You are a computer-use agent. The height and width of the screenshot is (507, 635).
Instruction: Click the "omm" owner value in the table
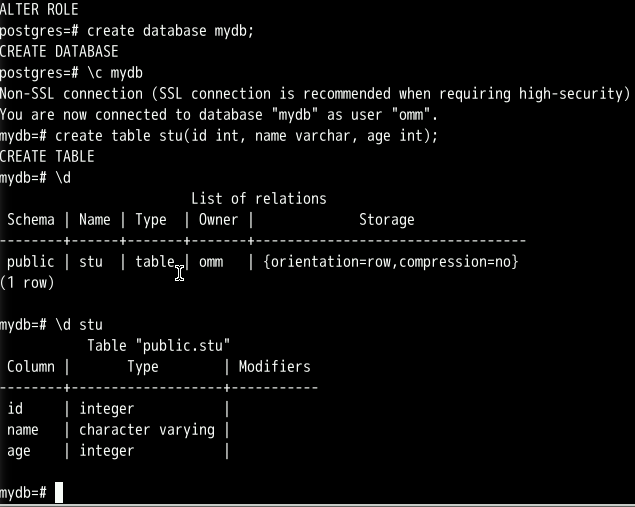click(x=211, y=261)
